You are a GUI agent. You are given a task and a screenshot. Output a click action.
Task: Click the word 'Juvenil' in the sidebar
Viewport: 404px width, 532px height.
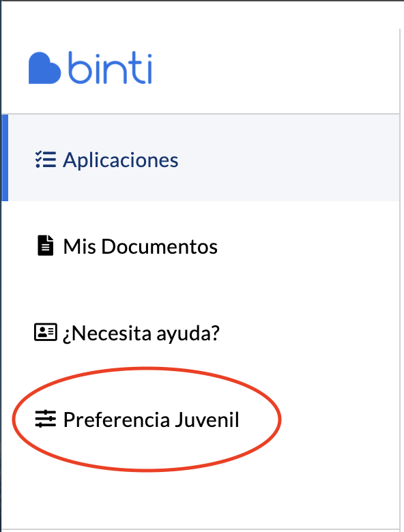click(x=207, y=419)
